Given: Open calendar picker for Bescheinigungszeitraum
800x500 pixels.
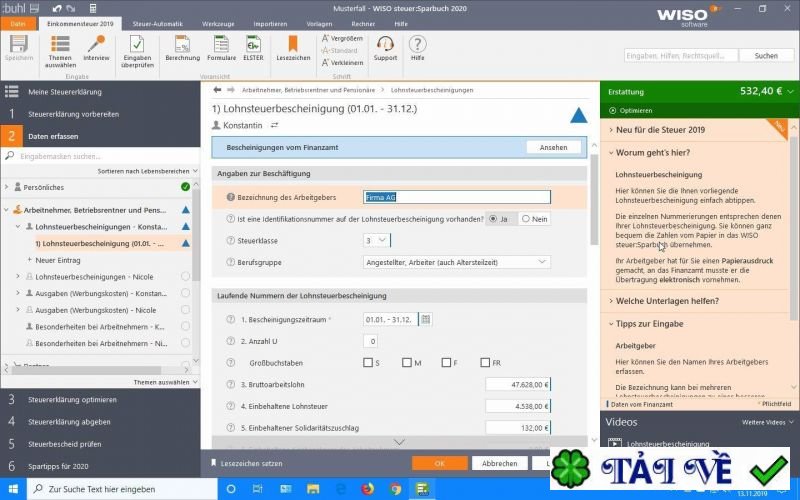Looking at the screenshot, I should click(426, 319).
